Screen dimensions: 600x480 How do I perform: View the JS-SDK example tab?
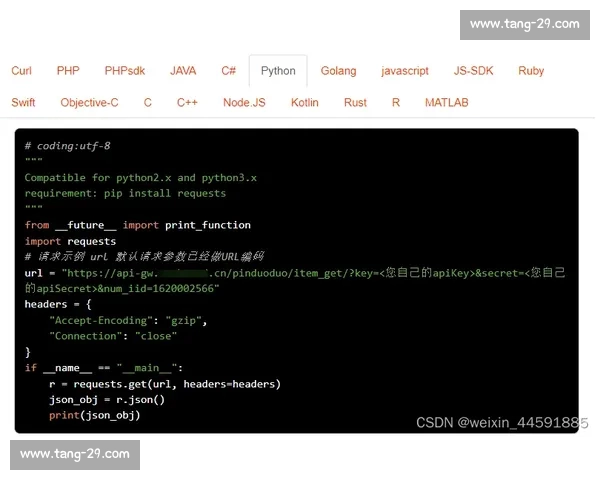click(x=473, y=71)
